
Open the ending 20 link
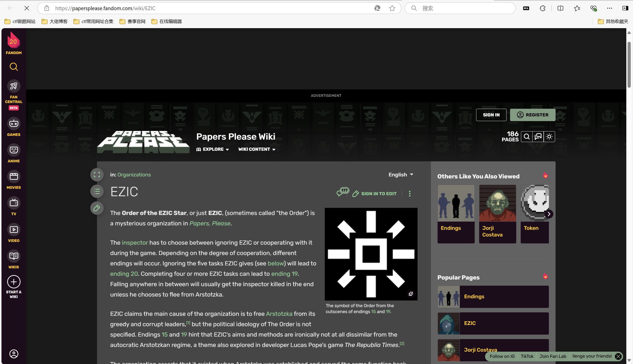[124, 274]
